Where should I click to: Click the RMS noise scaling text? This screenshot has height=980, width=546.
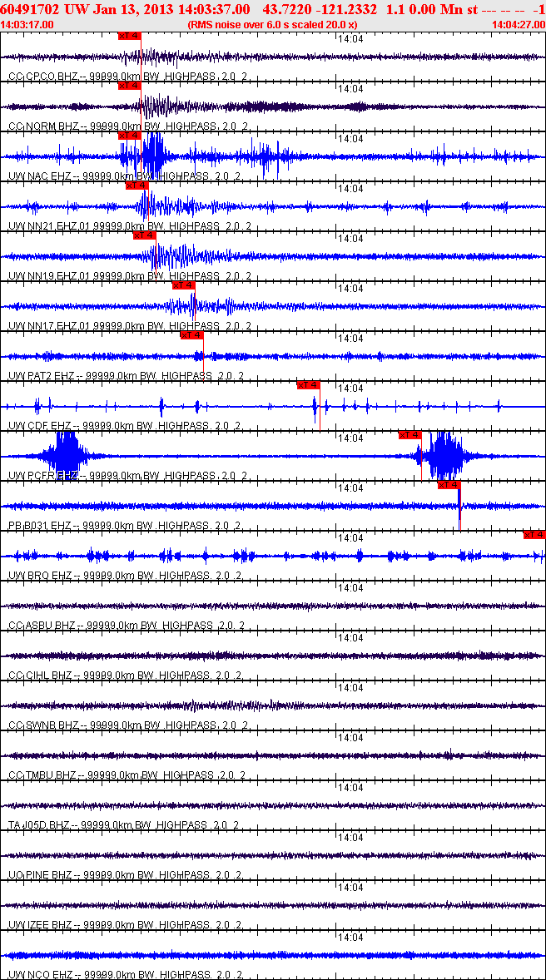click(x=273, y=25)
